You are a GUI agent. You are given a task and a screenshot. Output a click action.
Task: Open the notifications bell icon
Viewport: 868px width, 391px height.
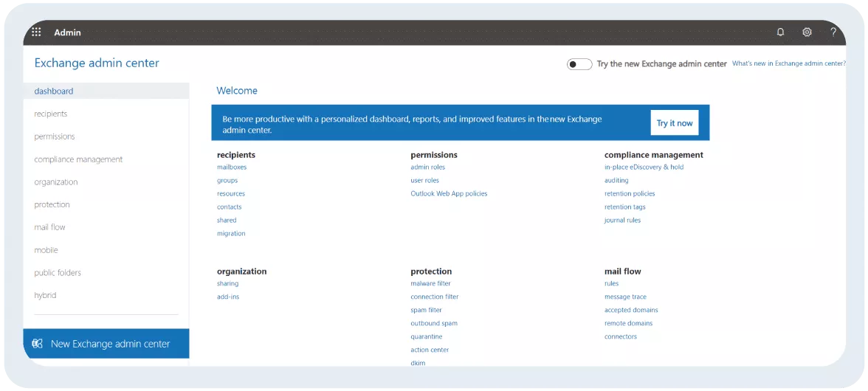[781, 32]
